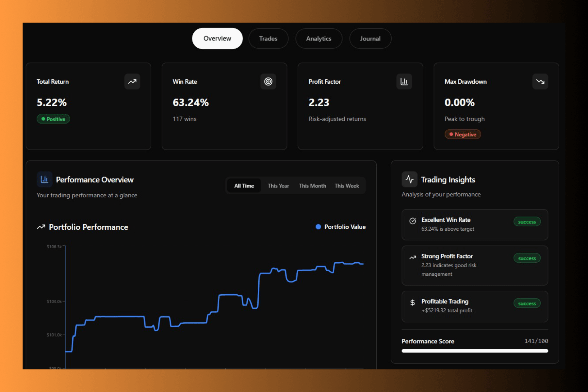Click the trending arrow icon on Total Return card
This screenshot has height=392, width=588.
click(132, 82)
